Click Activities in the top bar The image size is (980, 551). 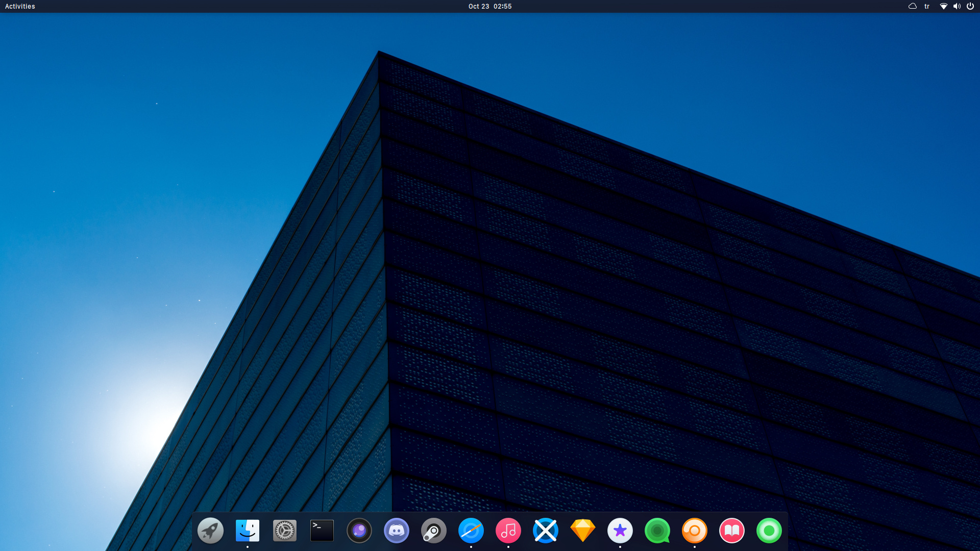coord(20,6)
